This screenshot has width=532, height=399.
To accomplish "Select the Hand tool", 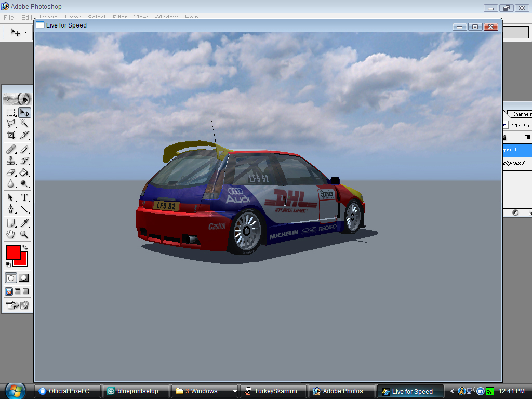I will point(11,234).
